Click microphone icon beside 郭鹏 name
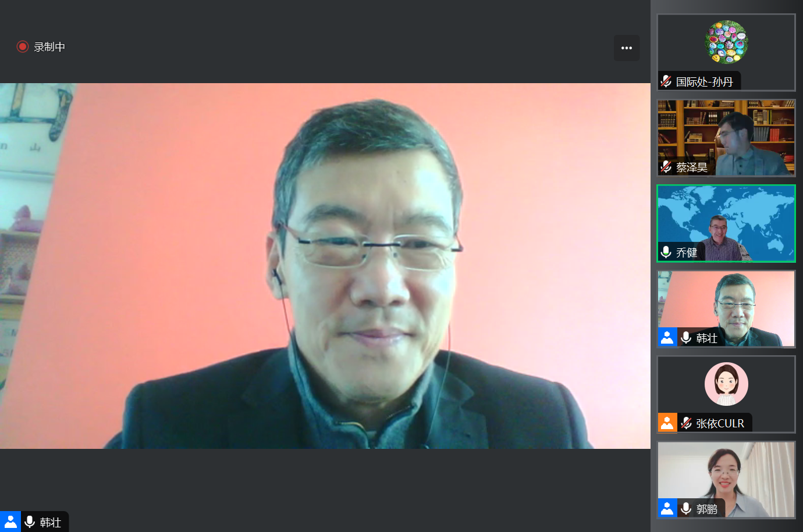 click(687, 508)
